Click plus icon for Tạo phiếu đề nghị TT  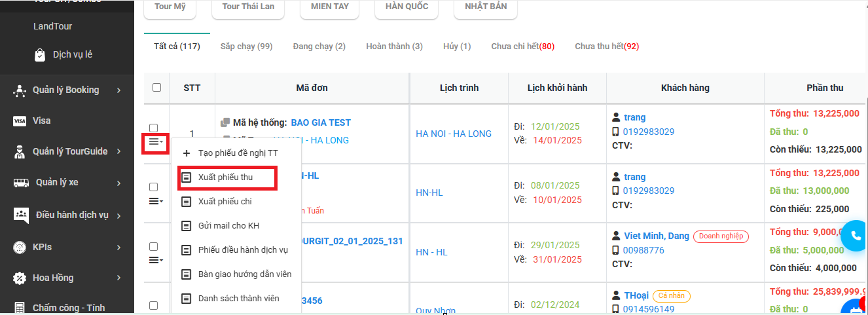tap(187, 153)
